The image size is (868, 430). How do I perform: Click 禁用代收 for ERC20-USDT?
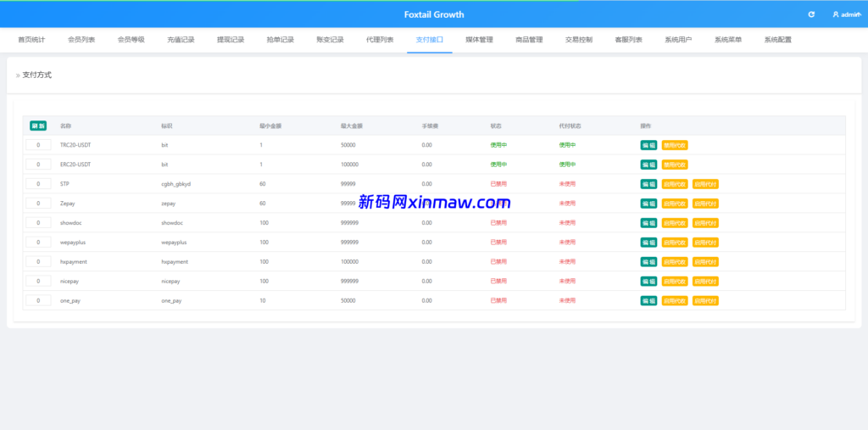(x=675, y=165)
